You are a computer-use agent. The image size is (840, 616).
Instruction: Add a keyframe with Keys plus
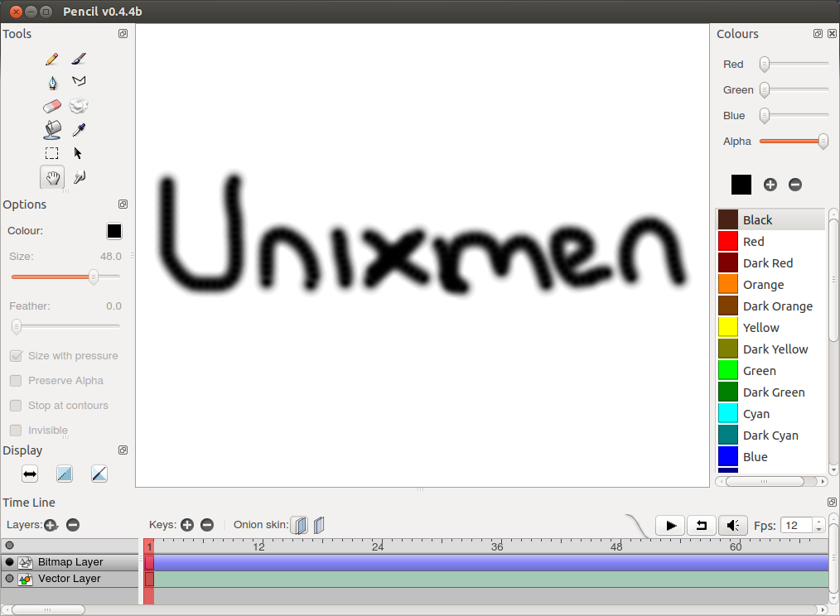click(187, 525)
